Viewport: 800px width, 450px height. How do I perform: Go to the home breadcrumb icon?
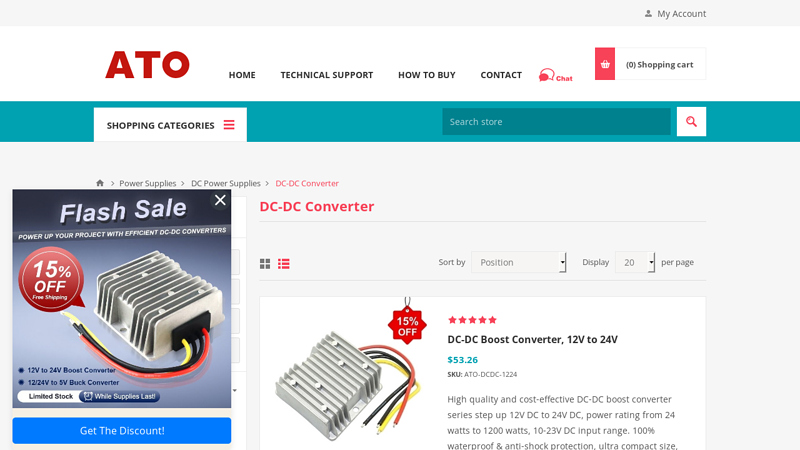[100, 183]
